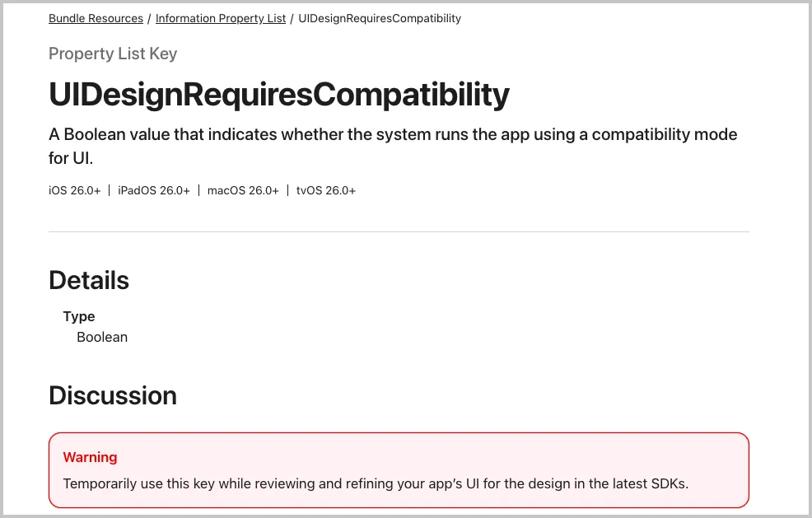Select the tvOS 26.0+ availability label
The height and width of the screenshot is (518, 812).
click(x=326, y=190)
